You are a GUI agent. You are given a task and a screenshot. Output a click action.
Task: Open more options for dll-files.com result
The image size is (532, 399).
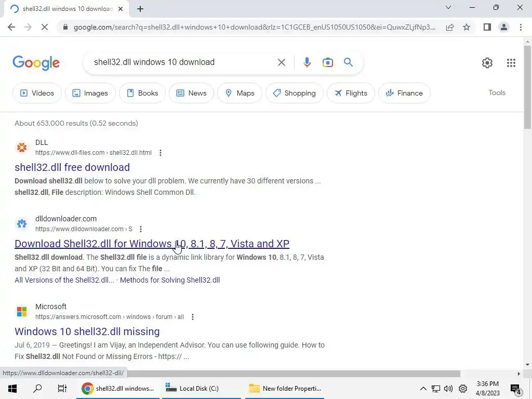(161, 153)
